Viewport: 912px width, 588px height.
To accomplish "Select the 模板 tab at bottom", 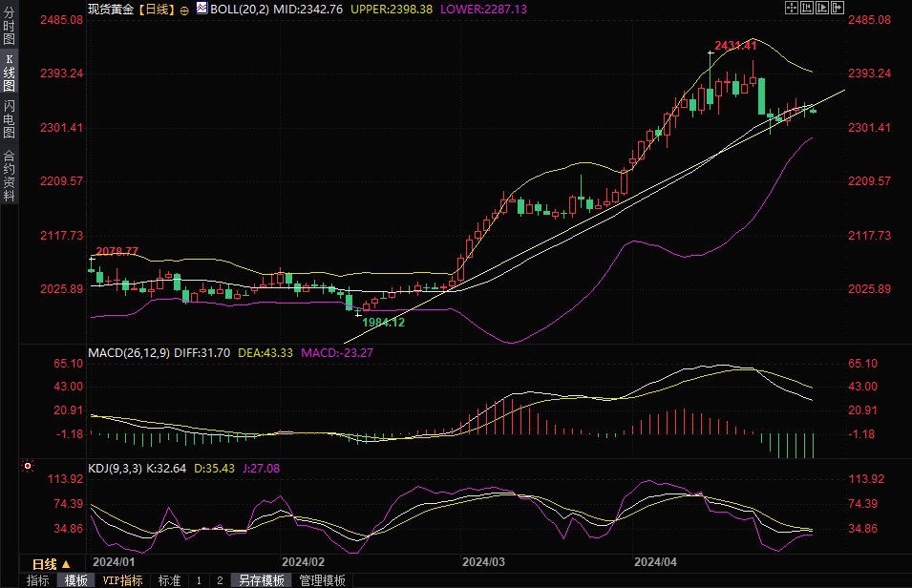I will click(x=75, y=580).
